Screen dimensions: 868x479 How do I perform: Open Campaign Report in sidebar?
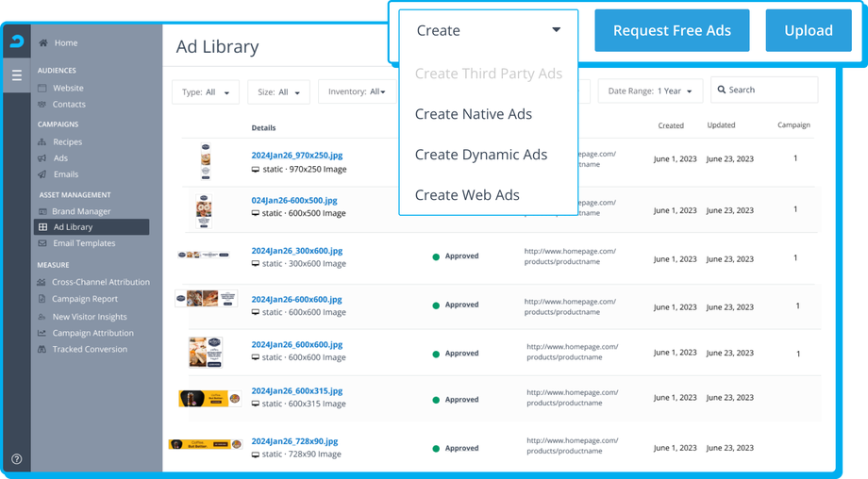point(85,299)
